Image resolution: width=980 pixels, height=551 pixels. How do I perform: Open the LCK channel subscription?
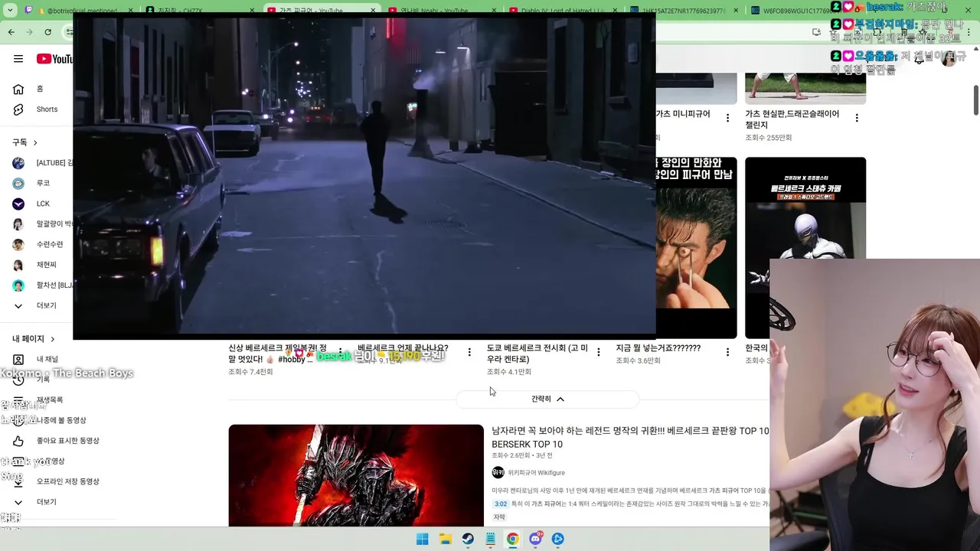pyautogui.click(x=43, y=204)
